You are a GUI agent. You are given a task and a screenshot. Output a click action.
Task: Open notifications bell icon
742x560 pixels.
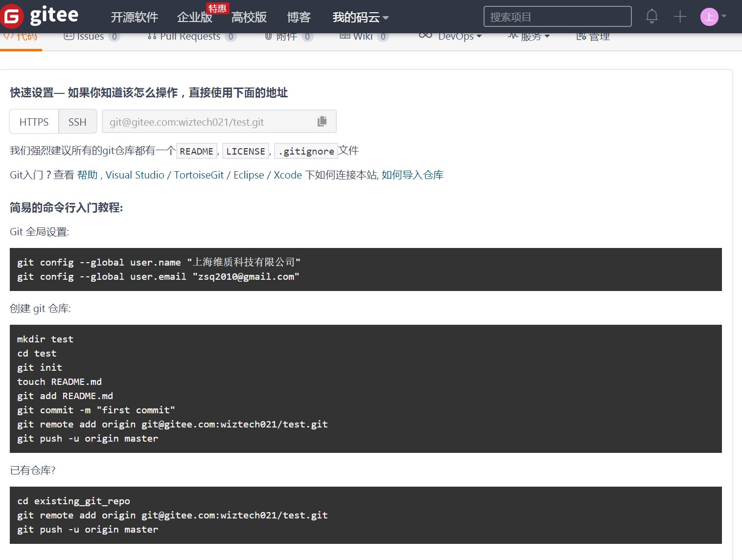[651, 17]
